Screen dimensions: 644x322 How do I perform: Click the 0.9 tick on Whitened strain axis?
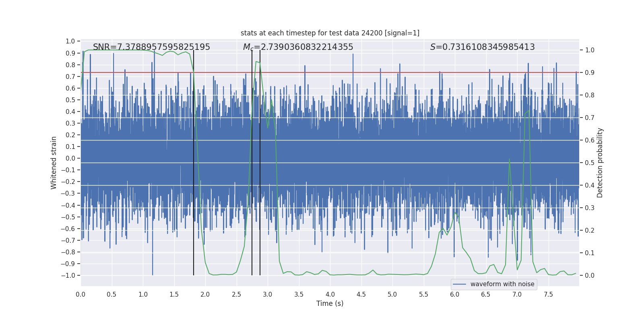(x=70, y=53)
